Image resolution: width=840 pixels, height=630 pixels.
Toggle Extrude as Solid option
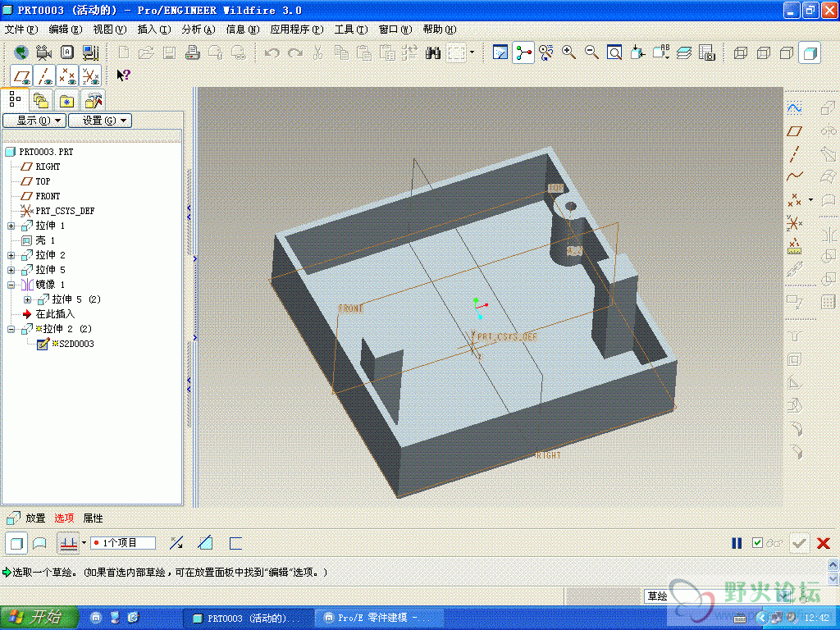[16, 543]
